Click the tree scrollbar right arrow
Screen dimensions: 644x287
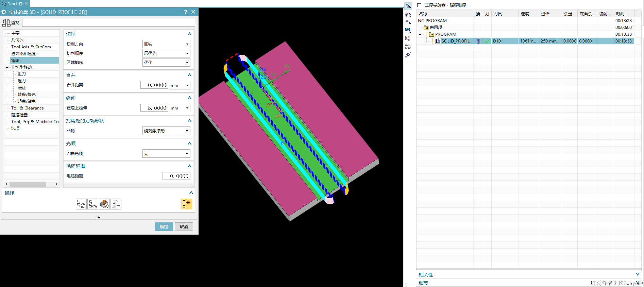(x=56, y=184)
